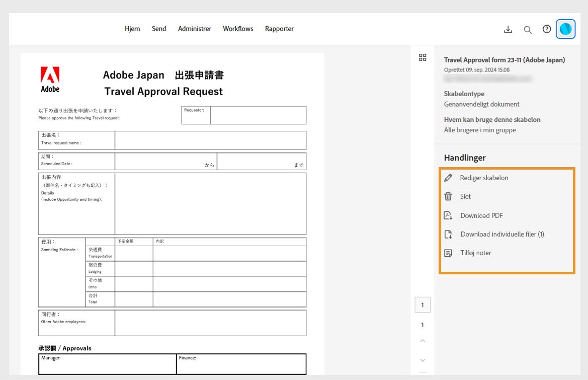Viewport: 588px width, 380px height.
Task: Click 'Genanvendeligt dokument' text
Action: pyautogui.click(x=481, y=104)
